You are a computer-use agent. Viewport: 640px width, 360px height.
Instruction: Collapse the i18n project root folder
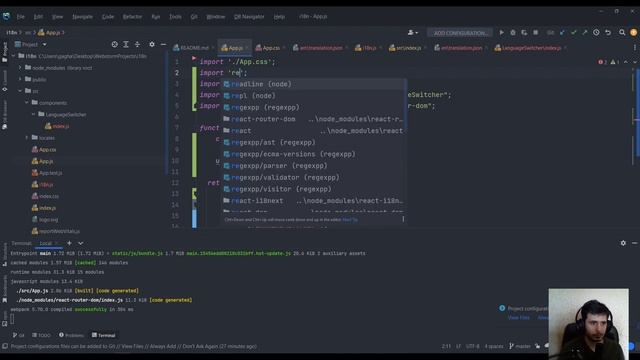[x=13, y=56]
